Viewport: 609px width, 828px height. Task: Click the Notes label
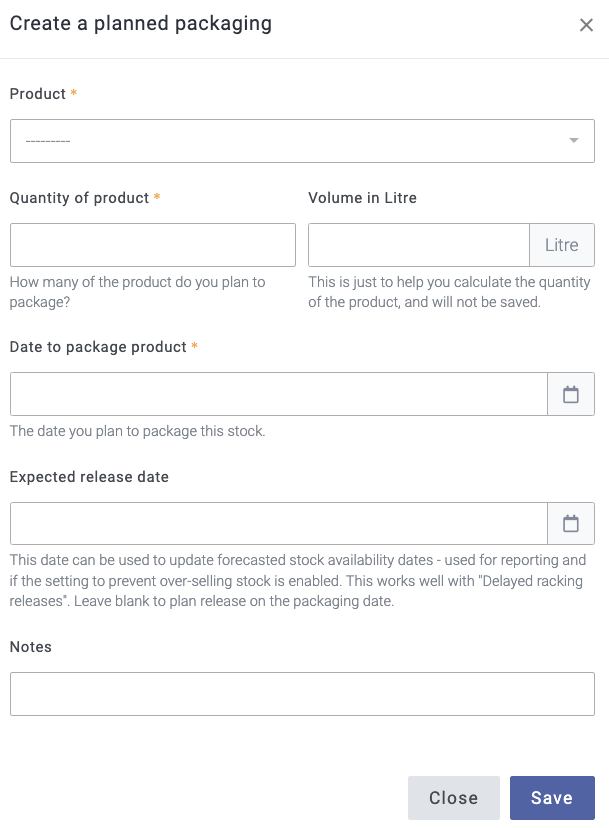31,647
